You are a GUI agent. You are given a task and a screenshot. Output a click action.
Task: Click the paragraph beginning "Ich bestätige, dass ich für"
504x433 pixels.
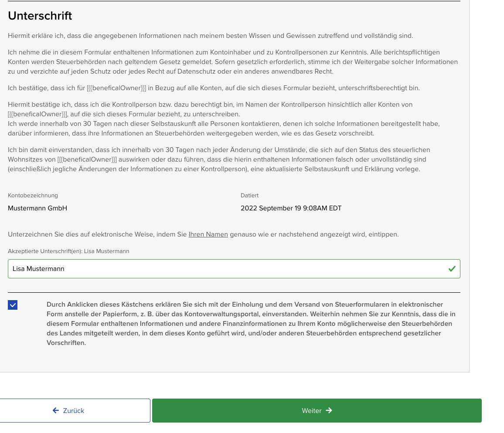[x=214, y=88]
